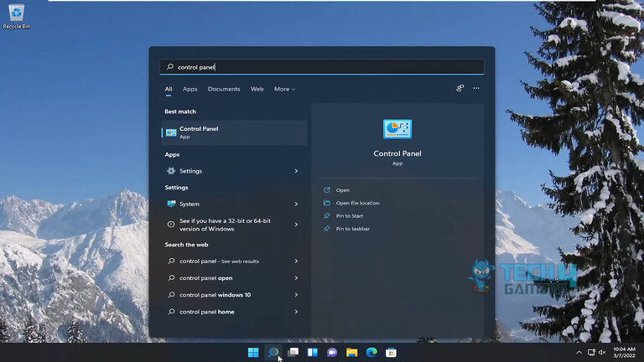The height and width of the screenshot is (362, 644).
Task: Switch to the Documents search tab
Action: point(224,89)
